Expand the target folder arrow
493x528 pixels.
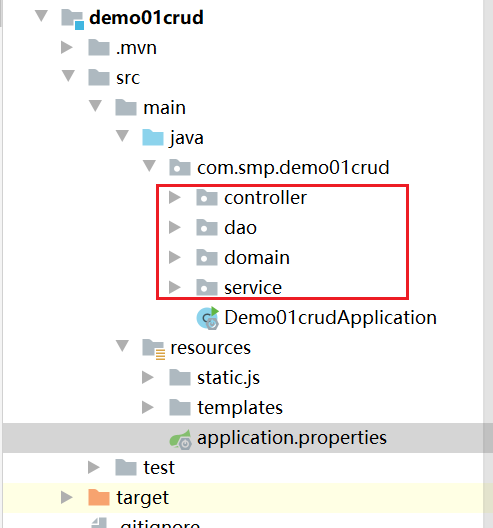coord(67,497)
